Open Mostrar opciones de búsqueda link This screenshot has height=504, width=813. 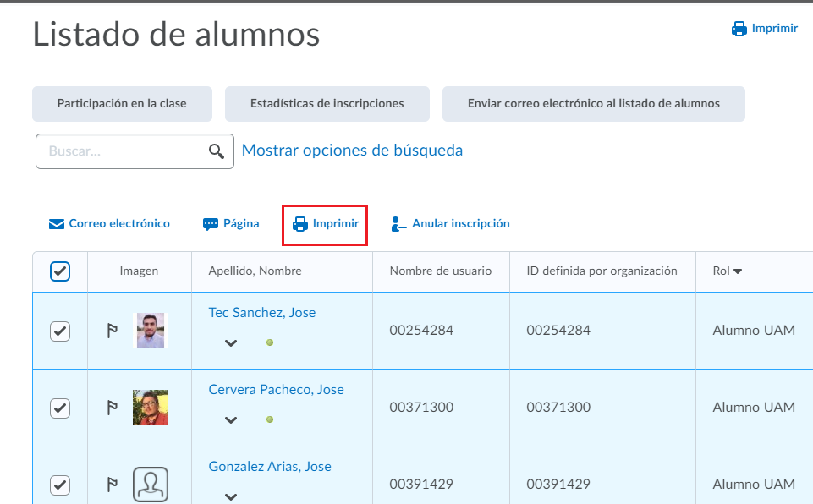352,151
